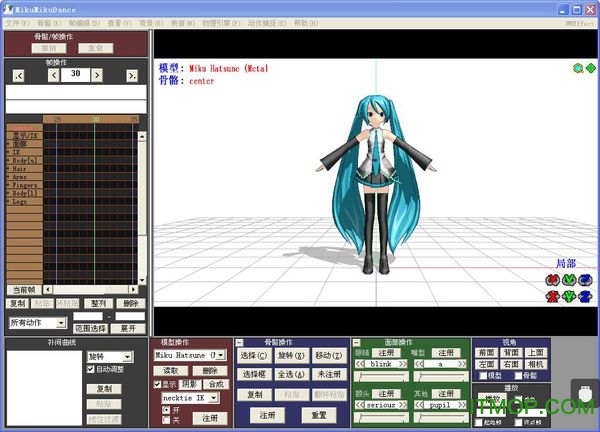Toggle the 模型 checkbox in 视角 panel
The width and height of the screenshot is (600, 432).
click(483, 376)
